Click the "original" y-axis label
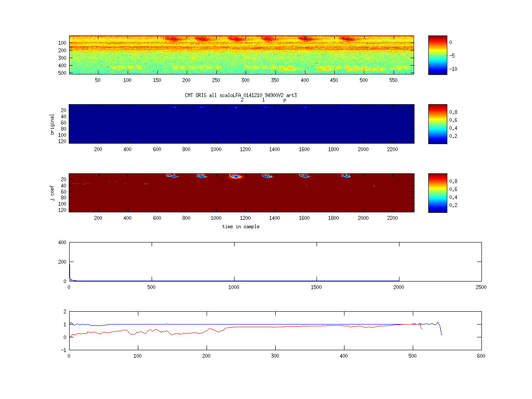The image size is (532, 399). point(52,124)
